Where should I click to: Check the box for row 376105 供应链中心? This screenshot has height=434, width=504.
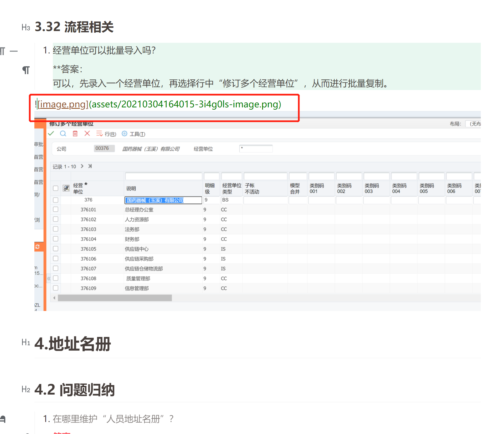tap(56, 249)
